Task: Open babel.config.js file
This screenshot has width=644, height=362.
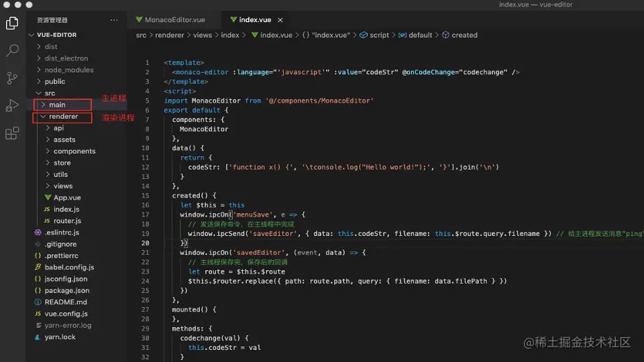Action: tap(69, 267)
